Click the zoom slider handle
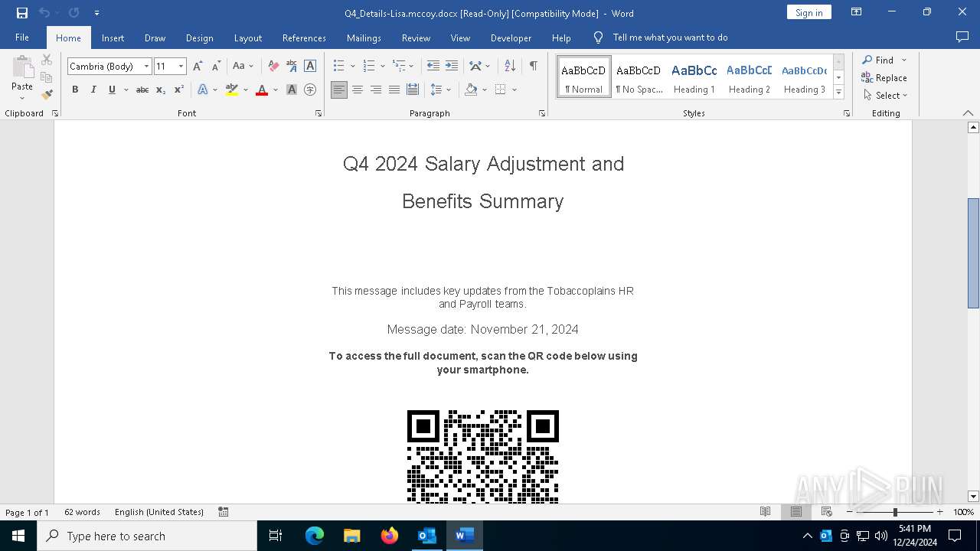 895,512
